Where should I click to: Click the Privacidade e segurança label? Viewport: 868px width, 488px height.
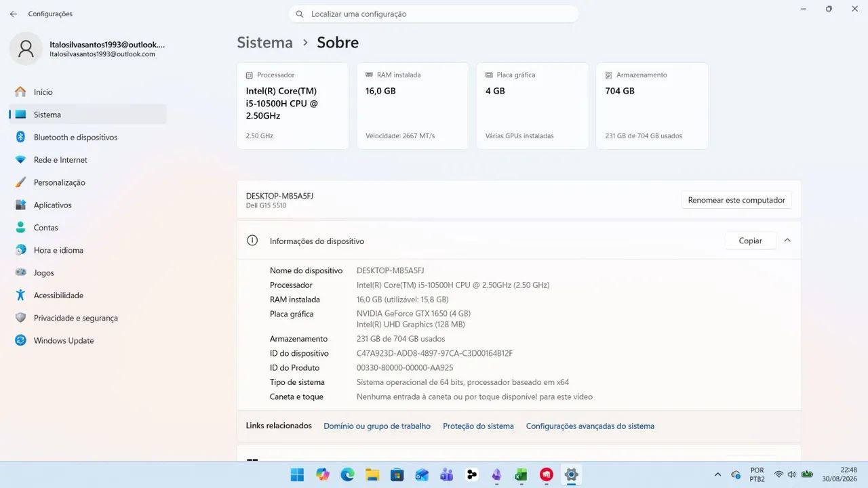click(76, 318)
